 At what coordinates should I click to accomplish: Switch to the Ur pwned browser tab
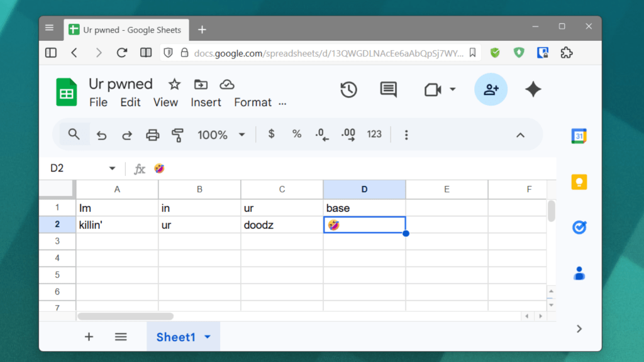pyautogui.click(x=126, y=29)
